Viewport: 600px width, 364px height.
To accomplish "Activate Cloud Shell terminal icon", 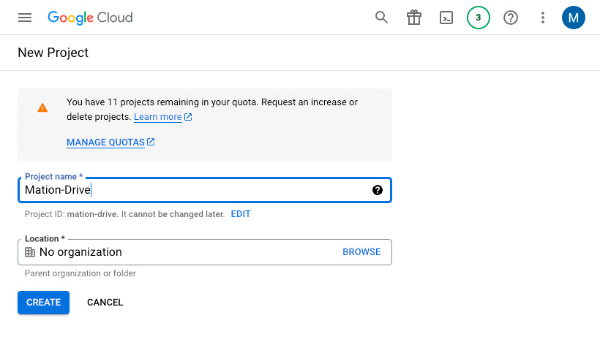I will 446,18.
